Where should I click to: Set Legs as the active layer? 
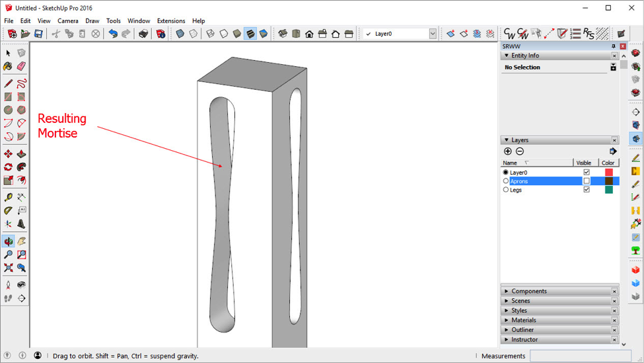coord(506,190)
